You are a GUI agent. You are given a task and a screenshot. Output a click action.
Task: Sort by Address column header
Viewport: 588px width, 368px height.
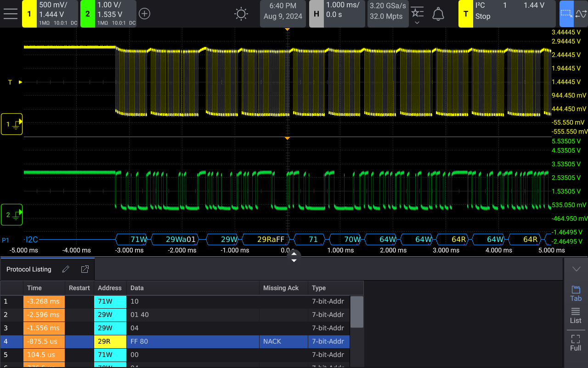pos(110,288)
